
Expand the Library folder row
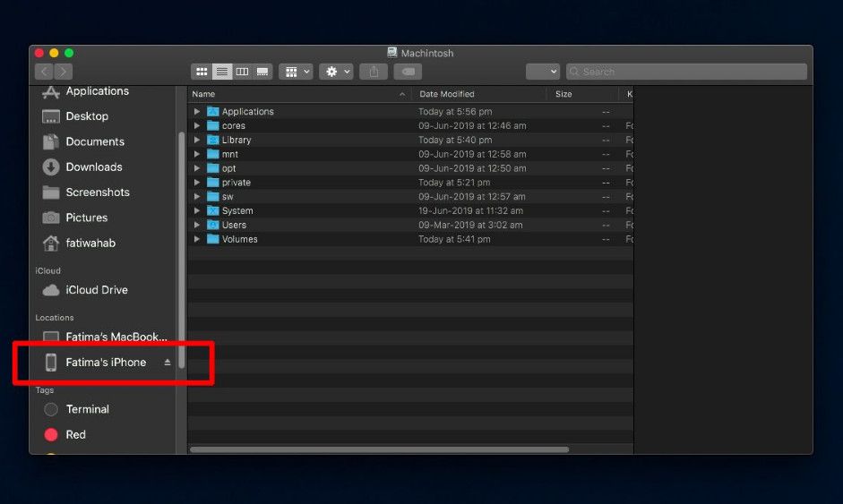tap(197, 140)
